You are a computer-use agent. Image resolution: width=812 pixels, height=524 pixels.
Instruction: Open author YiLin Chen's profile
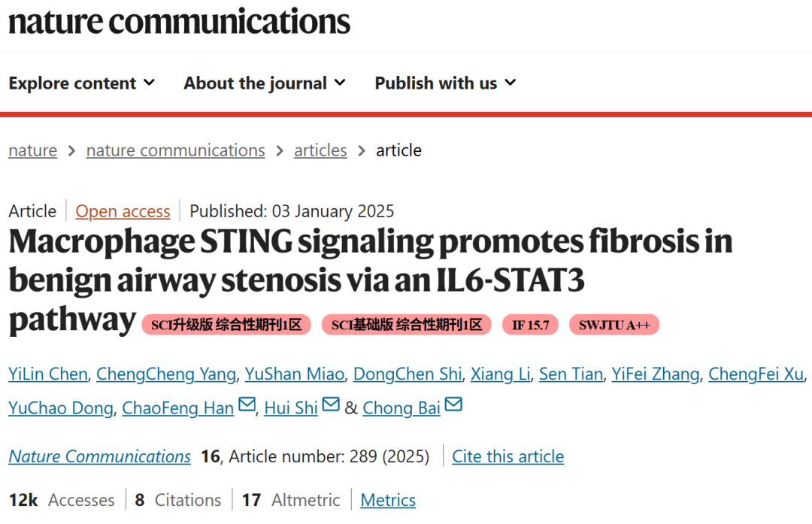(x=48, y=374)
